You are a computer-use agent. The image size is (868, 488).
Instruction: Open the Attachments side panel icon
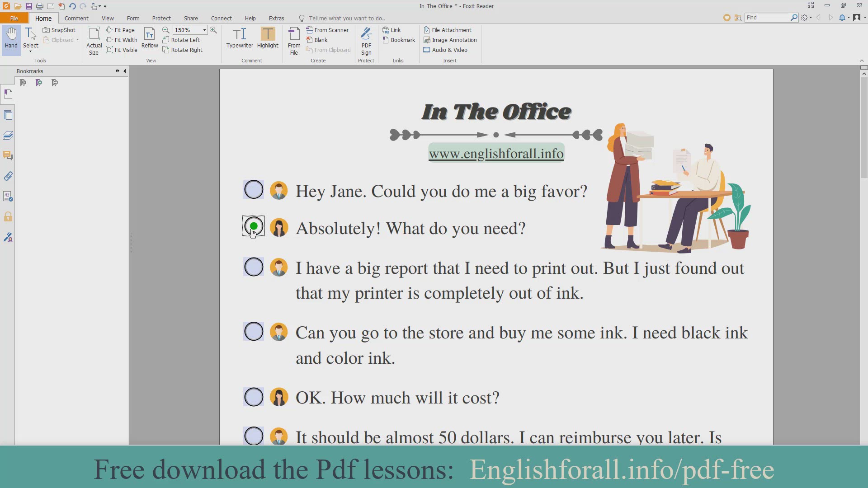[8, 176]
